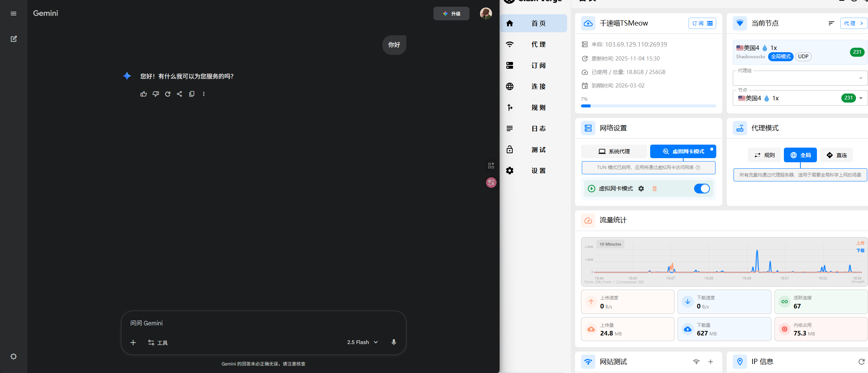Viewport: 868px width, 373px height.
Task: Click the thumbs up icon under Gemini's reply
Action: (x=143, y=94)
